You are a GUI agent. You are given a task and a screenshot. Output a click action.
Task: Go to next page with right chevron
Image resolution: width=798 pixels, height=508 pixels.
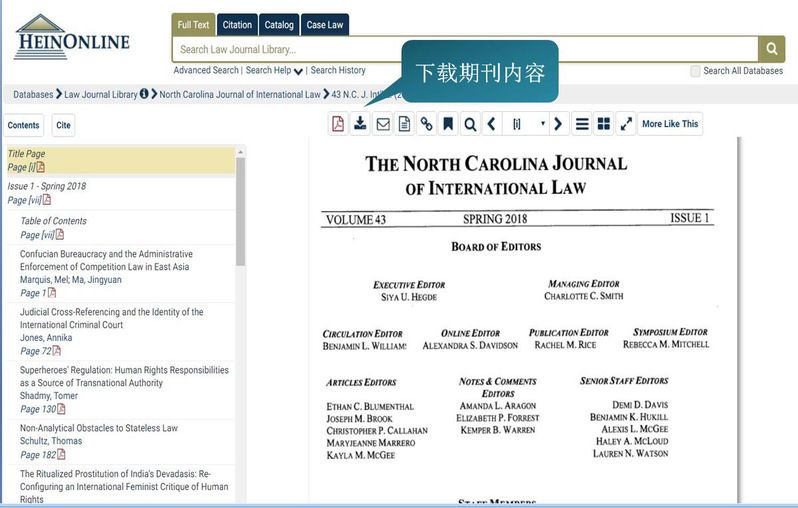tap(558, 124)
